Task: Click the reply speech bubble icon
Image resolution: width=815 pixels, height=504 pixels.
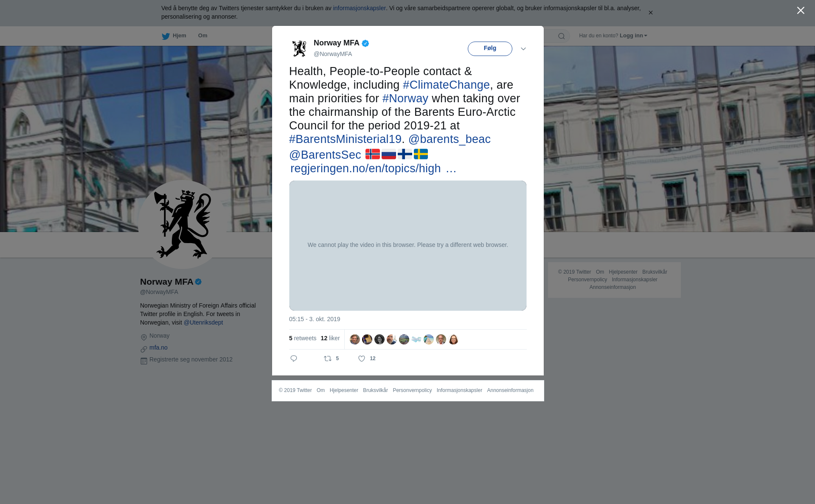Action: tap(294, 359)
